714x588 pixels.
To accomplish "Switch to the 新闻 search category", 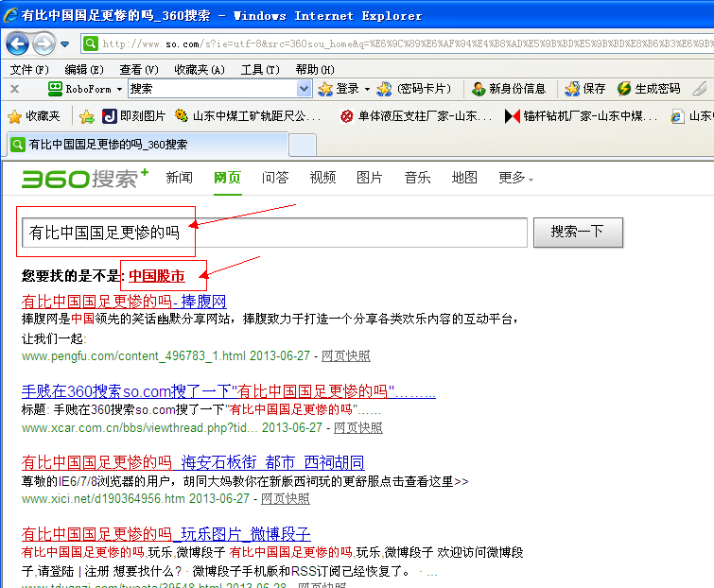I will [x=179, y=178].
